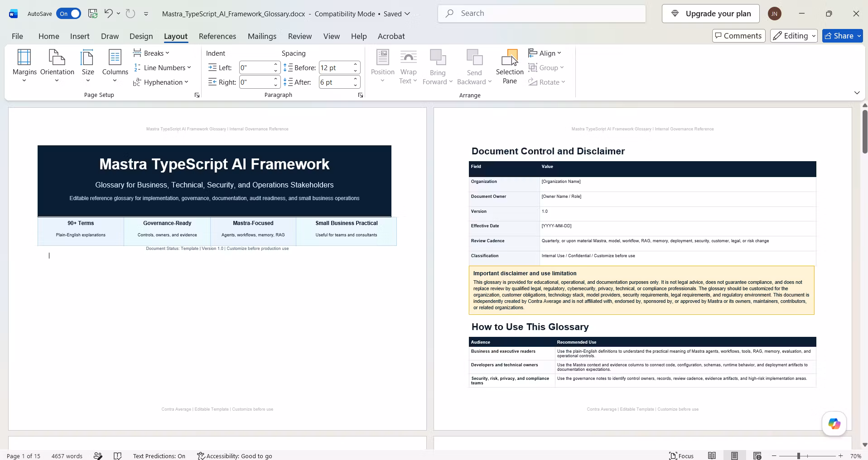Open the File menu
Viewport: 868px width, 460px height.
[17, 36]
